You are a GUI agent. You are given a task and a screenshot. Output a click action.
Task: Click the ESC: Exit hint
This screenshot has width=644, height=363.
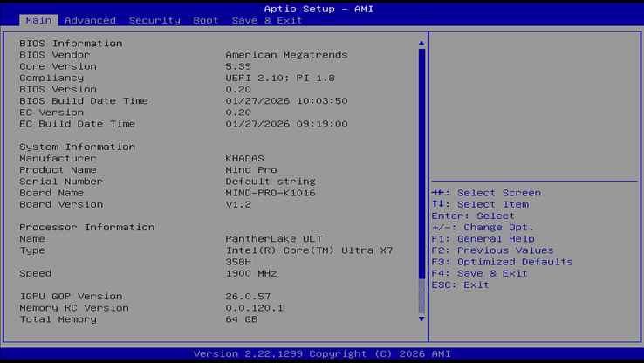point(460,284)
